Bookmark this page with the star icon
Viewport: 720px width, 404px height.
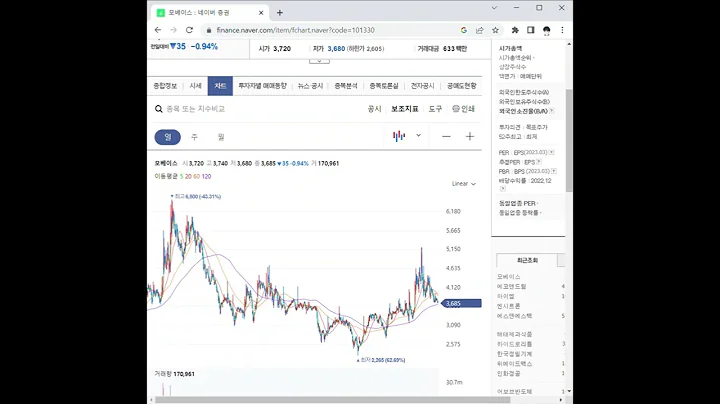[495, 30]
